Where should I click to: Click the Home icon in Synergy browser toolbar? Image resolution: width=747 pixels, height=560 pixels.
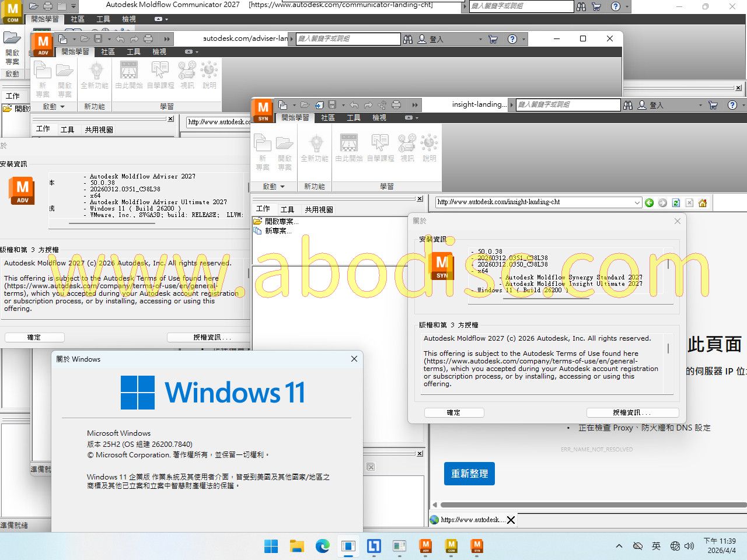[703, 202]
